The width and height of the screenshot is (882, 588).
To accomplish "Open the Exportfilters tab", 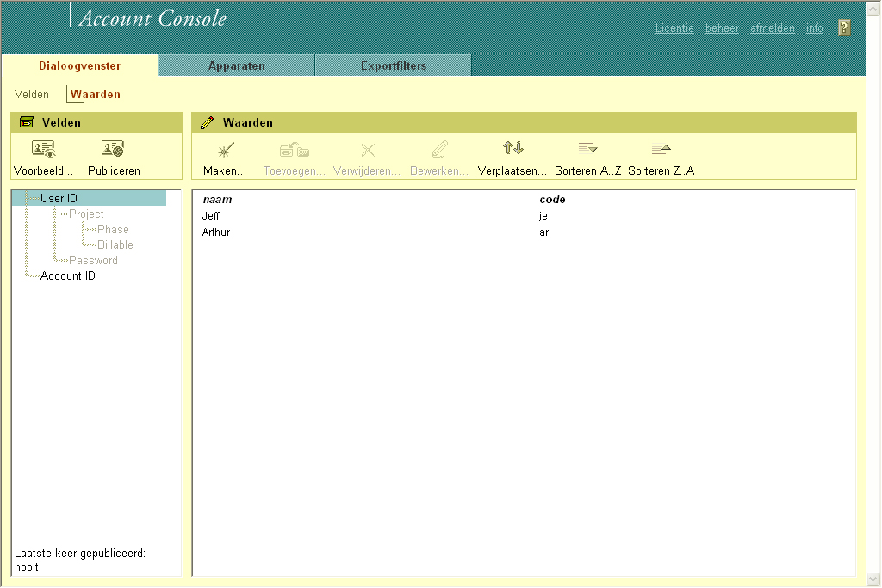I will [393, 66].
